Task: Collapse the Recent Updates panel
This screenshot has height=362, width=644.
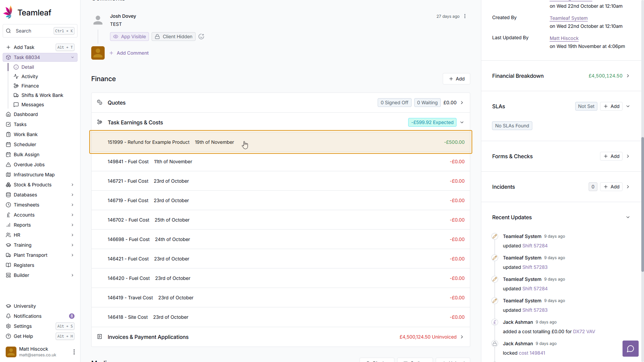Action: [628, 217]
